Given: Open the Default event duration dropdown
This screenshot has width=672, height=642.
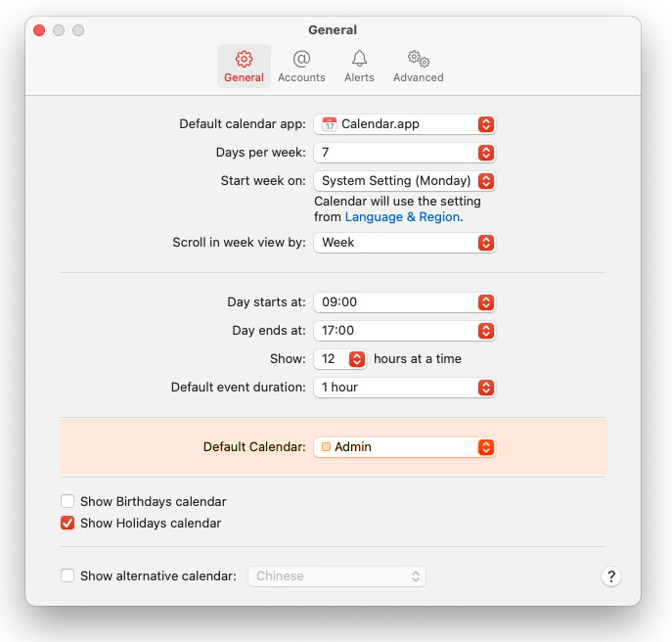Looking at the screenshot, I should coord(404,388).
